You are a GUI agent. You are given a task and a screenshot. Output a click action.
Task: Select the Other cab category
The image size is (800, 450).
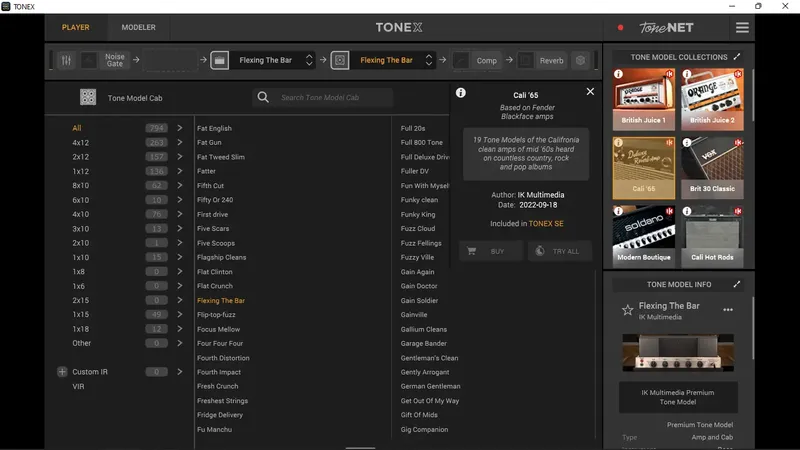pyautogui.click(x=82, y=343)
